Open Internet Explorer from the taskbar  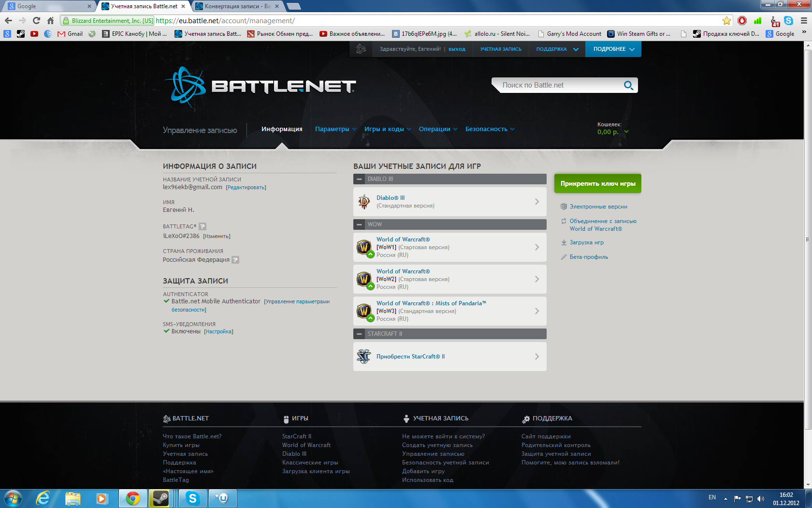(43, 498)
